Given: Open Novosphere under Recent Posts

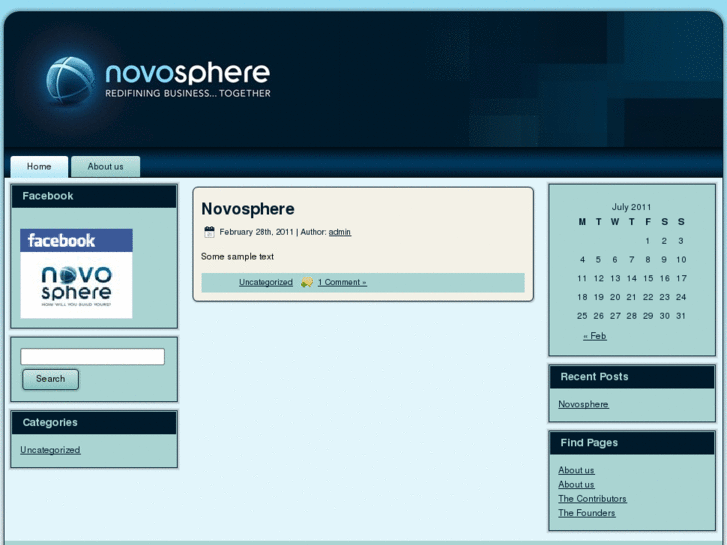Looking at the screenshot, I should [583, 404].
